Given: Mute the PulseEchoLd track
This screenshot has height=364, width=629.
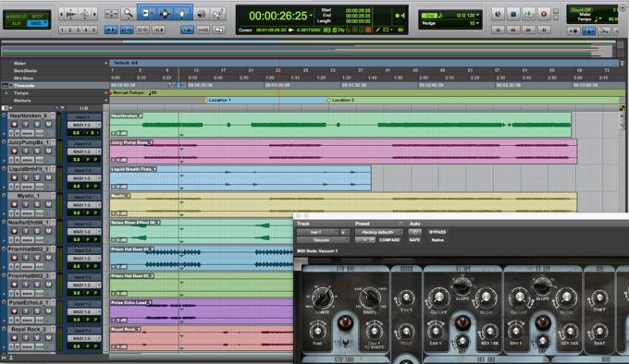Looking at the screenshot, I should [x=48, y=311].
